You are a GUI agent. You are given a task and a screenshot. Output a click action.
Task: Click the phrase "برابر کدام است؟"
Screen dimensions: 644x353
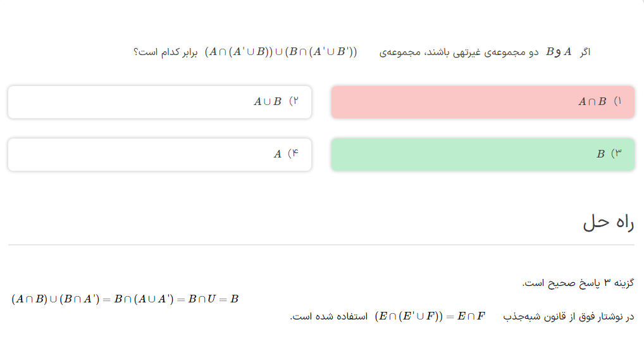tap(165, 53)
